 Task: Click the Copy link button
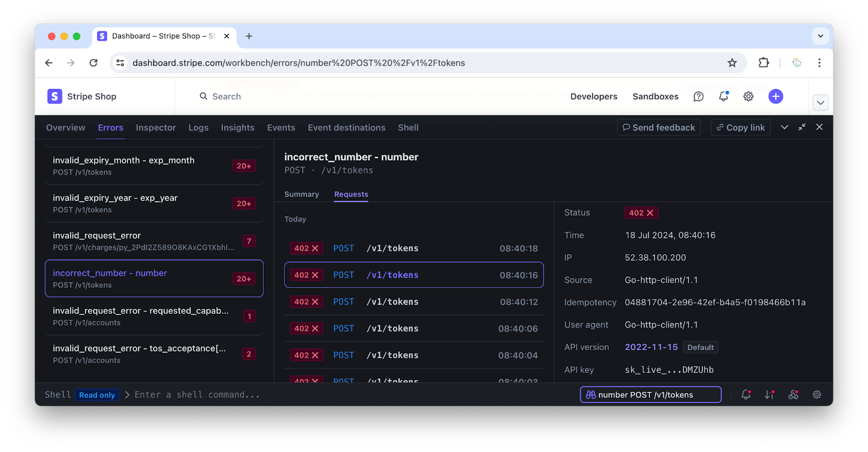741,127
